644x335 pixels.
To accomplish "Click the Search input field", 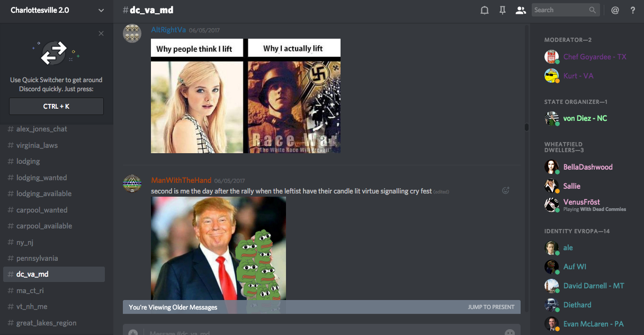I will (559, 10).
